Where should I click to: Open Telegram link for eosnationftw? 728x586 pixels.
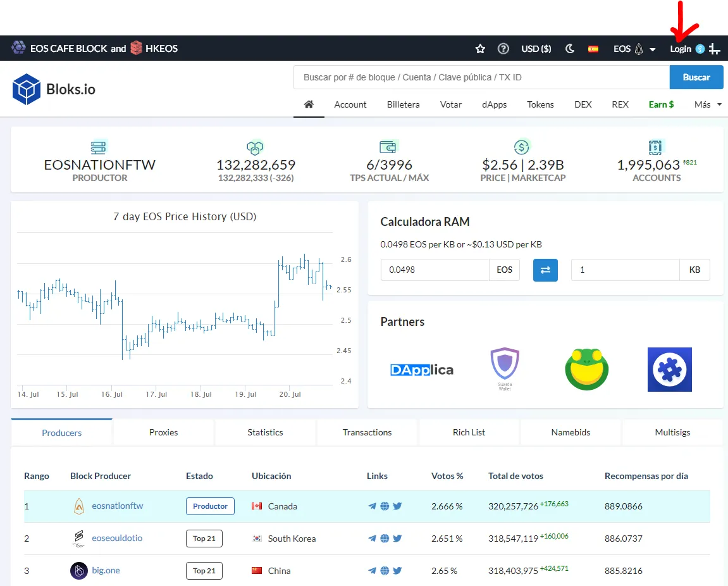click(372, 506)
